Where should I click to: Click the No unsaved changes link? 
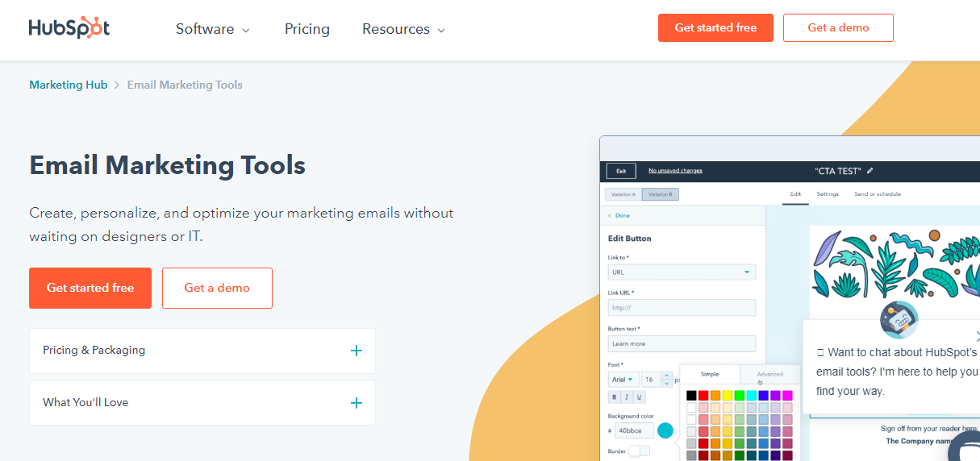pyautogui.click(x=675, y=171)
